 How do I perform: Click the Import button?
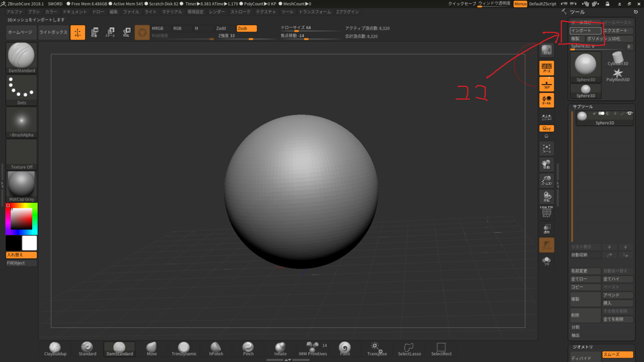point(586,31)
